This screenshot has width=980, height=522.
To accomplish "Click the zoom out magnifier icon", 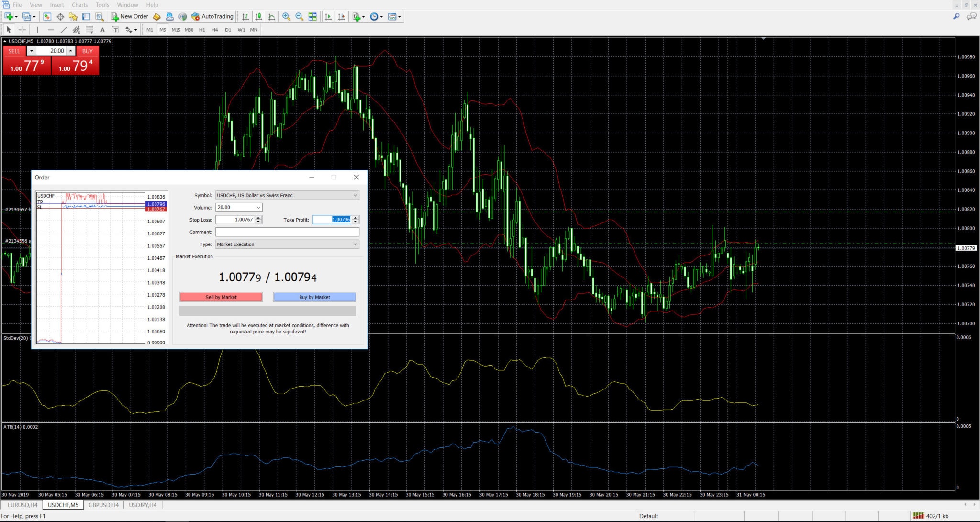I will [x=300, y=16].
